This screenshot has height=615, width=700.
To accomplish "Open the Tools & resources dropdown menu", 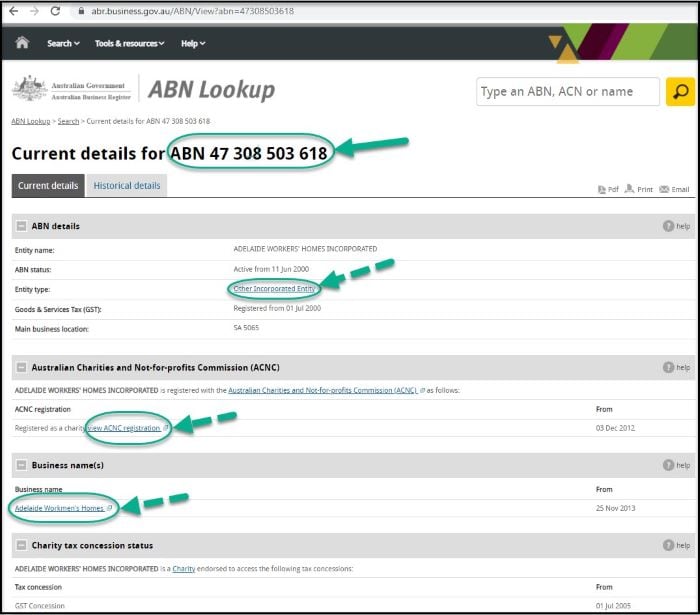I will pyautogui.click(x=129, y=43).
